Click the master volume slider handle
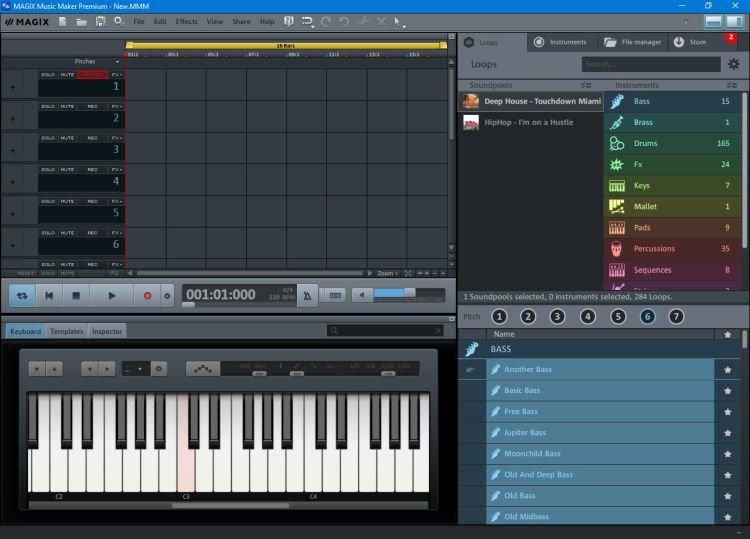This screenshot has height=539, width=750. click(409, 293)
